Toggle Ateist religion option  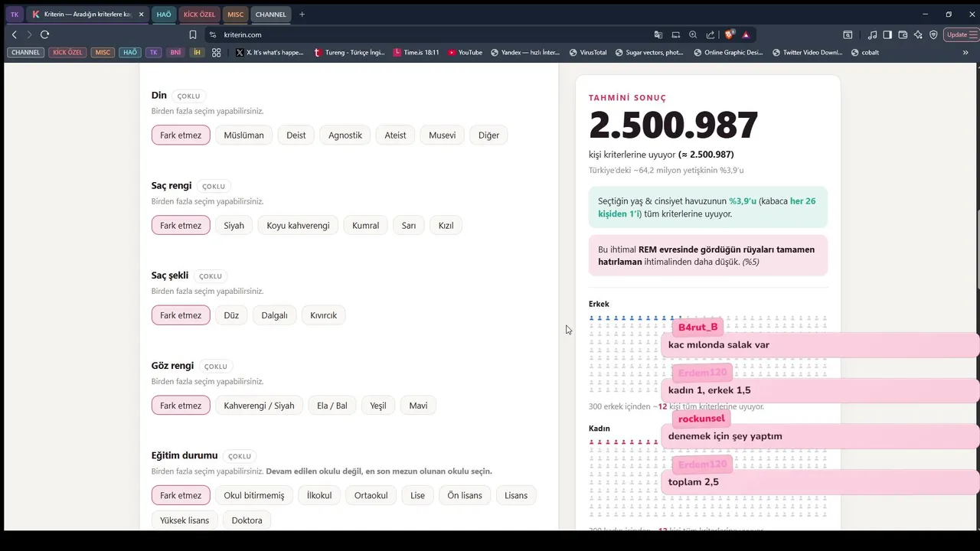pyautogui.click(x=395, y=135)
